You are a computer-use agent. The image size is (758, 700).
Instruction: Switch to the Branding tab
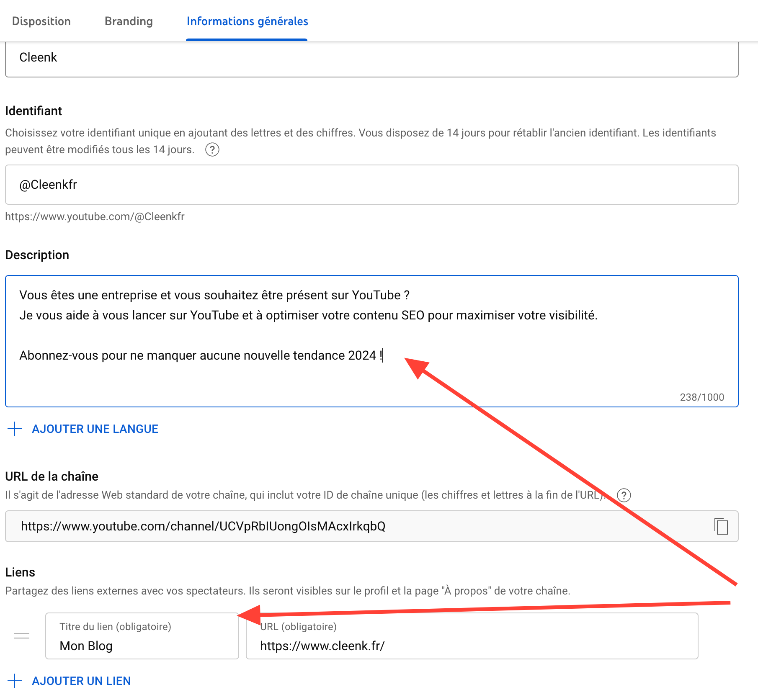129,21
